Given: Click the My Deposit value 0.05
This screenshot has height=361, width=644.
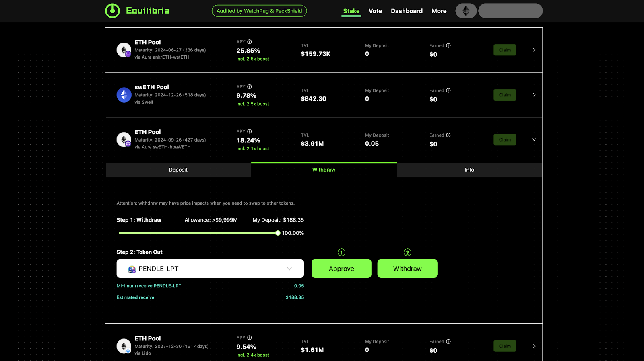Looking at the screenshot, I should [x=372, y=144].
